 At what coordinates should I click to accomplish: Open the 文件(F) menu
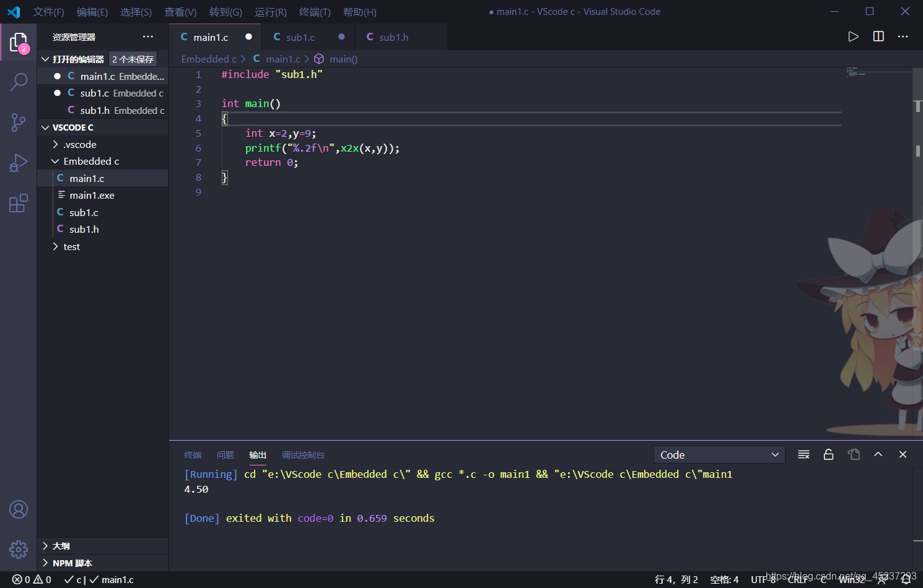point(48,12)
